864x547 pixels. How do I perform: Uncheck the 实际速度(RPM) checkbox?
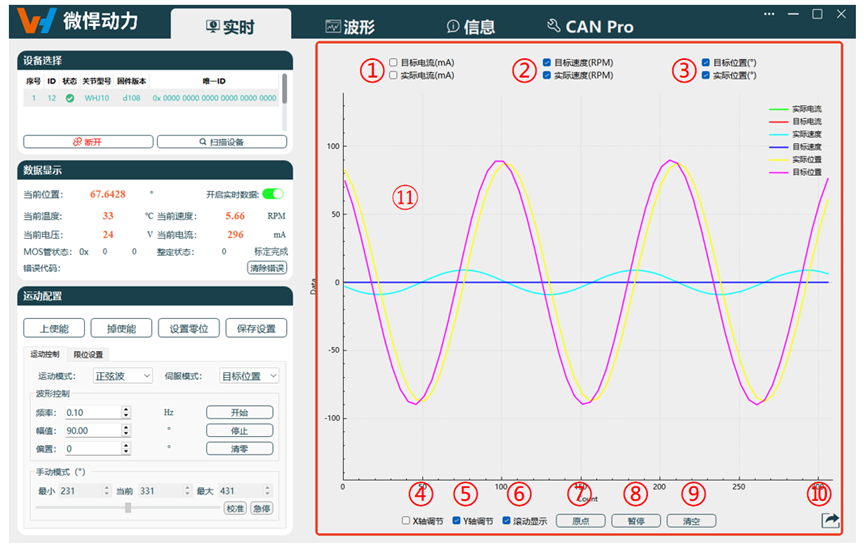click(546, 75)
